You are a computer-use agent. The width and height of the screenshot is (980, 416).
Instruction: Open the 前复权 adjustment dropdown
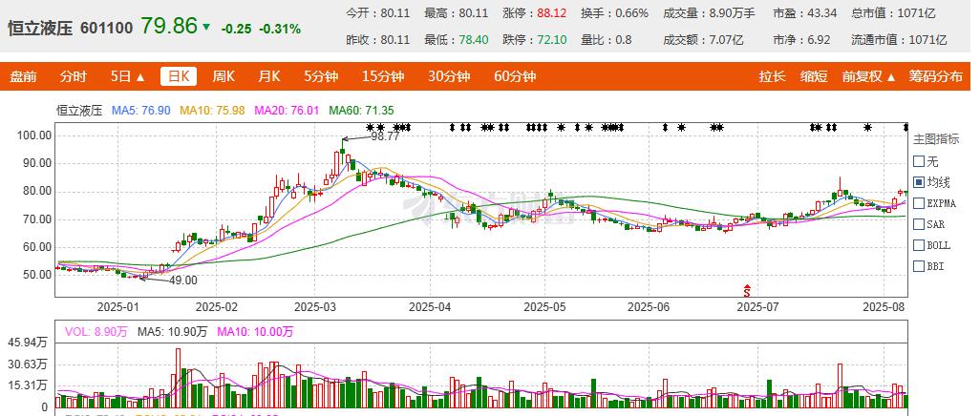pyautogui.click(x=868, y=77)
